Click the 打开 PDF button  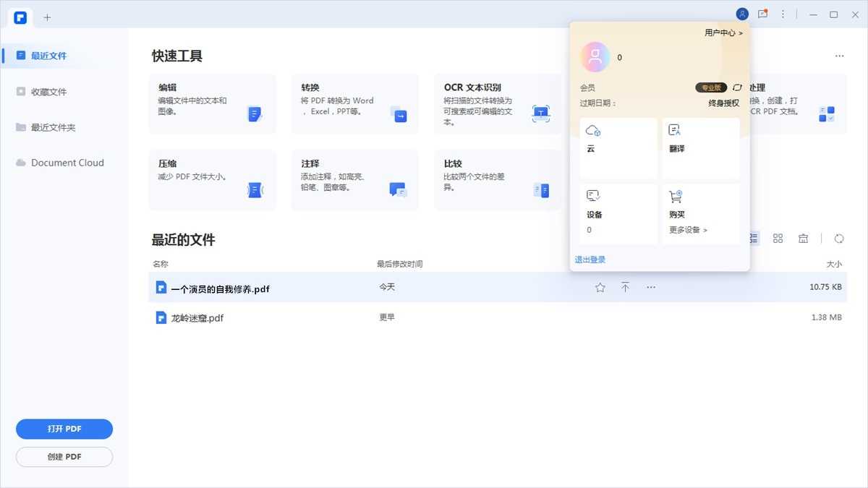[x=64, y=429]
